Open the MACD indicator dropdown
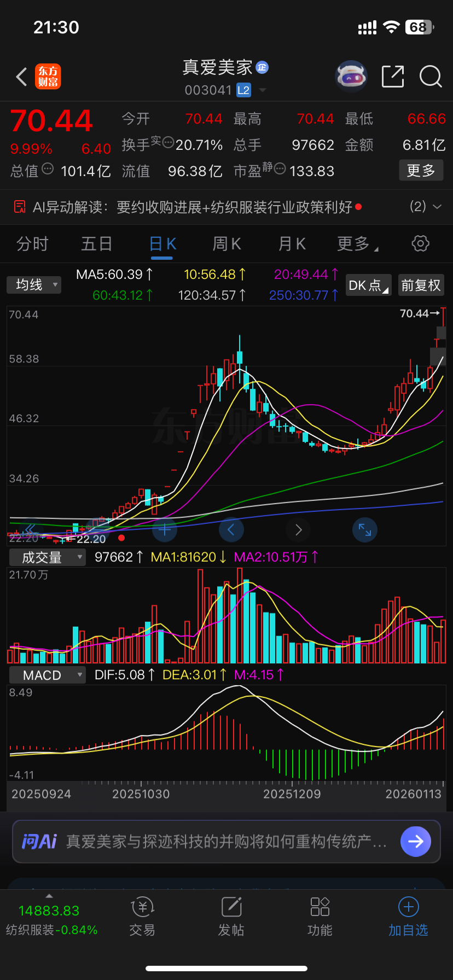 [x=48, y=675]
